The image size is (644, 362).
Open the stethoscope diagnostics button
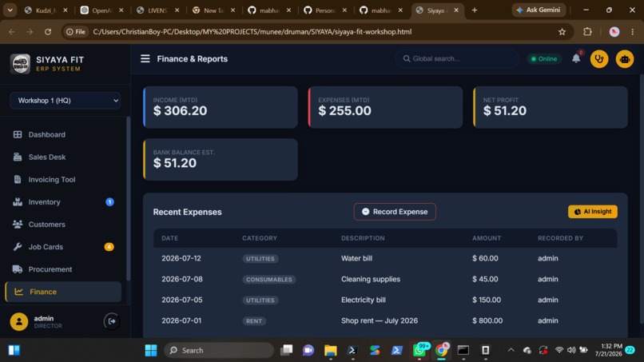[x=599, y=59]
